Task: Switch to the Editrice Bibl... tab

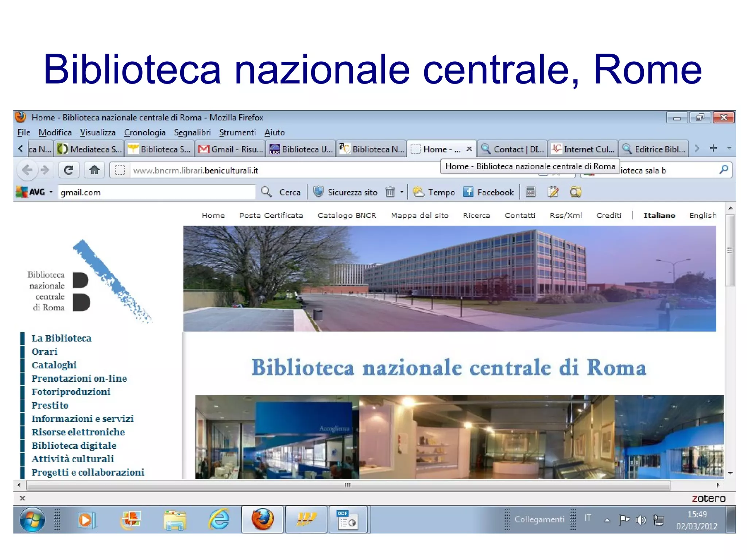Action: [654, 149]
